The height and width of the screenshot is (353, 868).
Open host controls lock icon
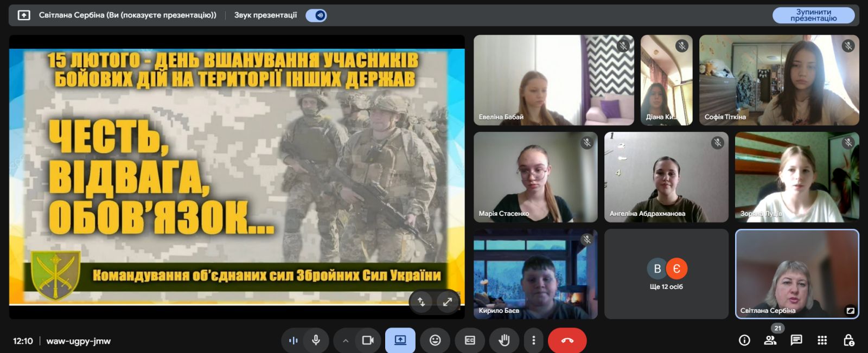848,341
